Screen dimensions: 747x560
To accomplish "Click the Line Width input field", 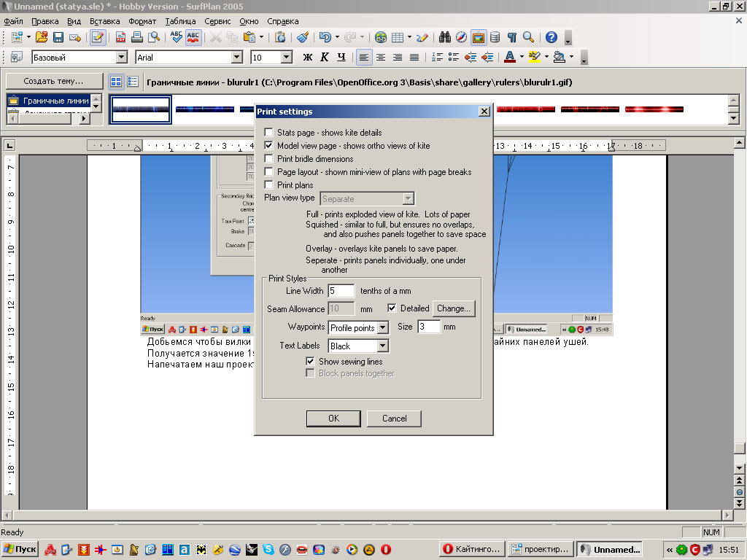I will click(x=341, y=291).
